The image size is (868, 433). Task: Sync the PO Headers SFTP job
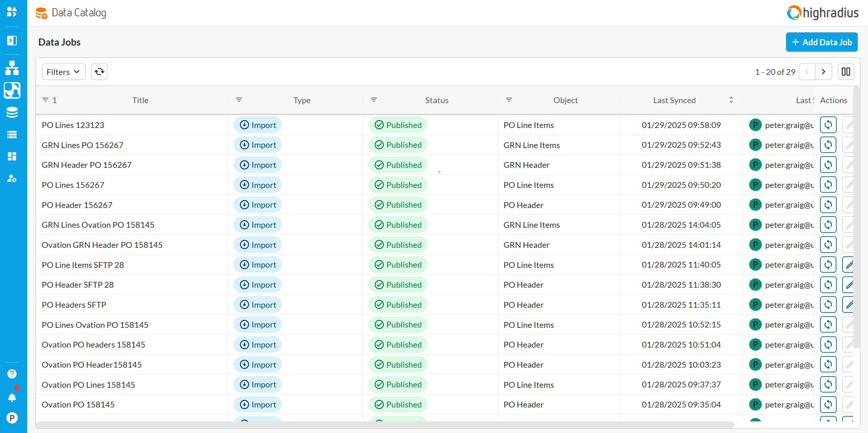[x=828, y=305]
